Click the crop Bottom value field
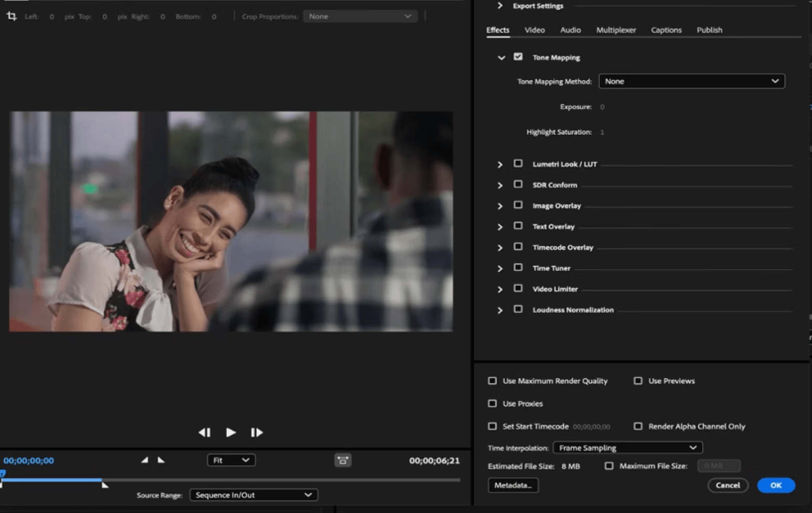 (214, 16)
